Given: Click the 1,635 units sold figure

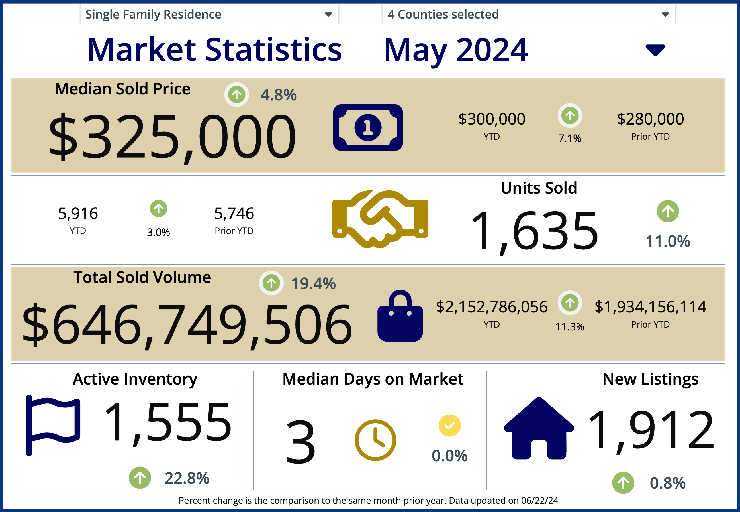Looking at the screenshot, I should pyautogui.click(x=534, y=231).
